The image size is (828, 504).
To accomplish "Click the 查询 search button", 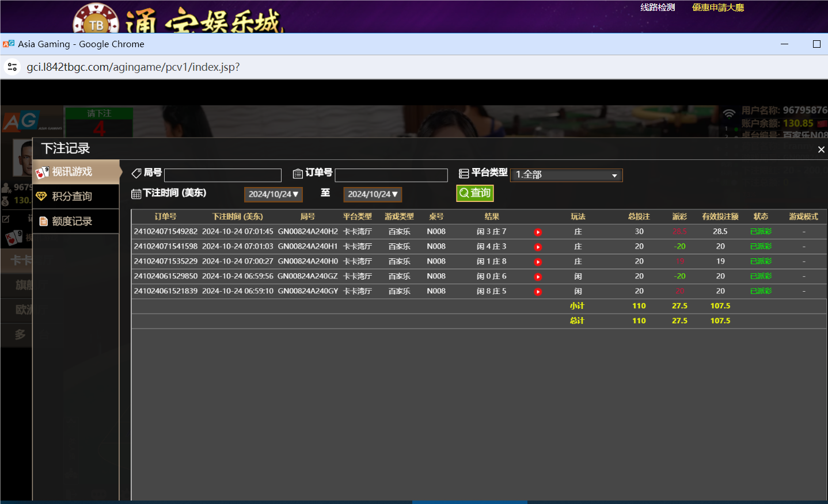I will (x=474, y=193).
